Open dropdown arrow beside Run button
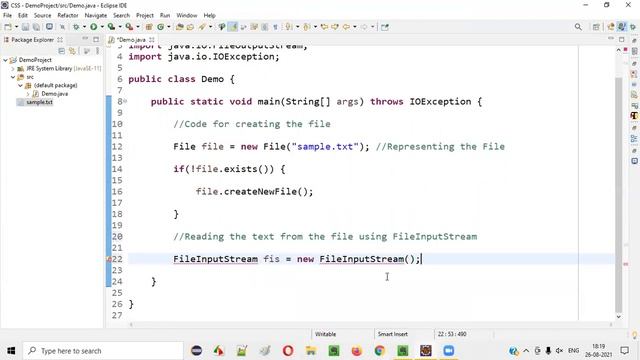Viewport: 640px width, 360px height. 102,27
